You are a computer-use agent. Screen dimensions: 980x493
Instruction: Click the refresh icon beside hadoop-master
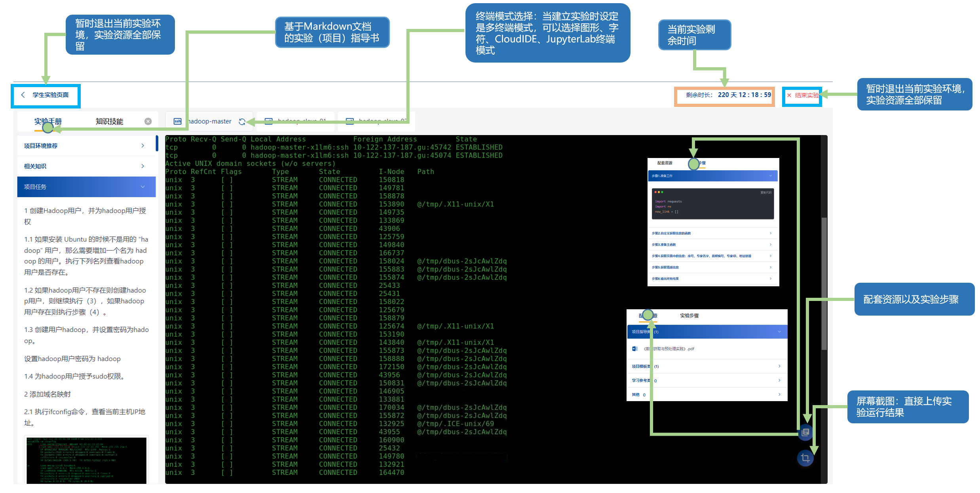pyautogui.click(x=242, y=122)
